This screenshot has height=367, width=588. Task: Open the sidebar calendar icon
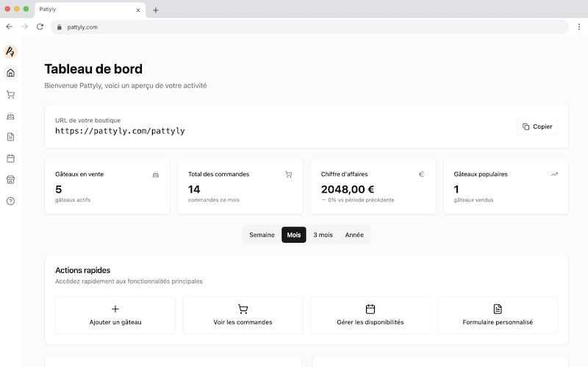(10, 158)
